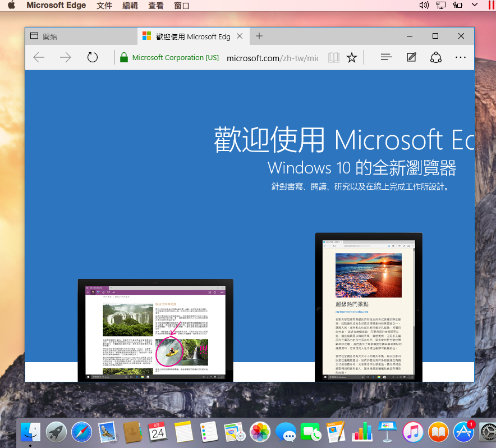Open Calendar showing 24 in dock
This screenshot has width=496, height=448.
point(158,432)
